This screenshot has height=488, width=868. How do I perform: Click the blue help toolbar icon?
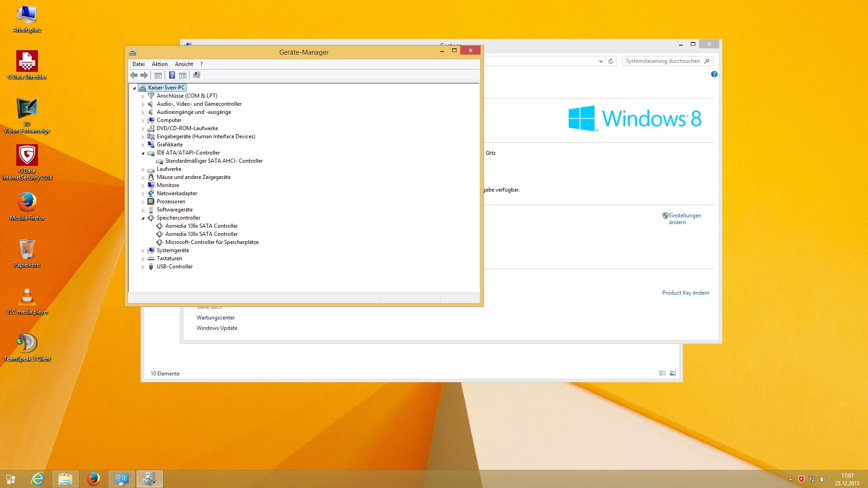tap(172, 75)
